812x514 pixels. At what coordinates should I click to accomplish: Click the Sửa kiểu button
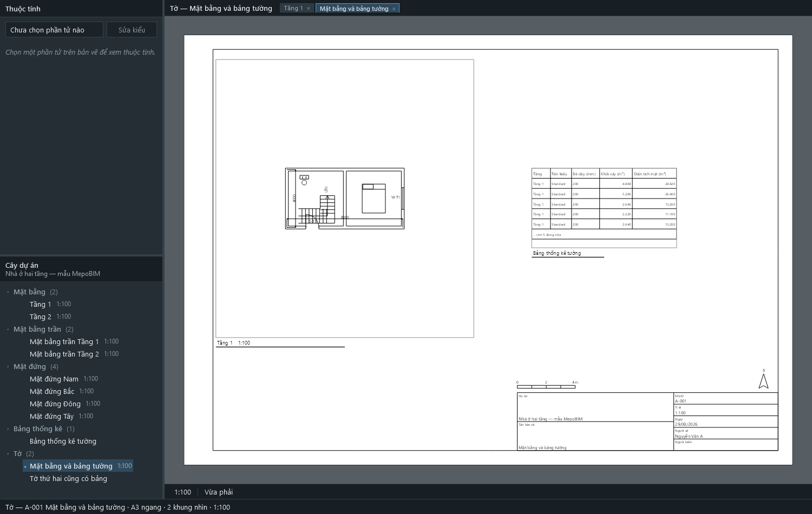(x=132, y=30)
